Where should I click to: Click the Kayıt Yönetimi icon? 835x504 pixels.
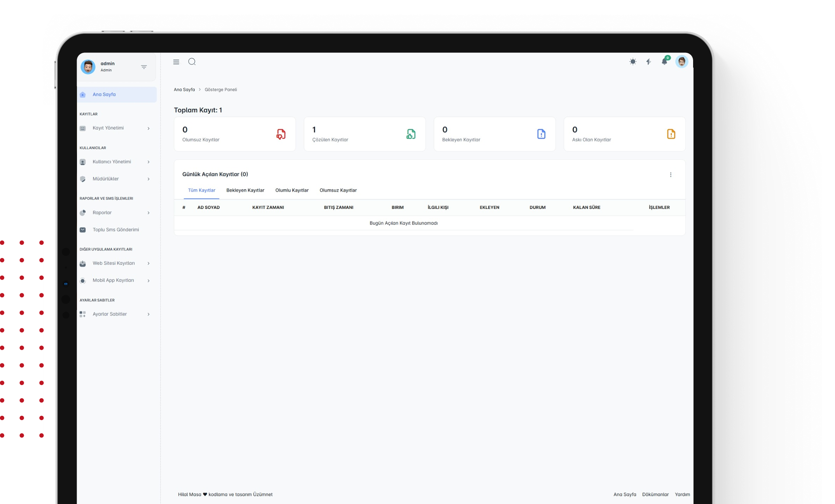(x=83, y=128)
